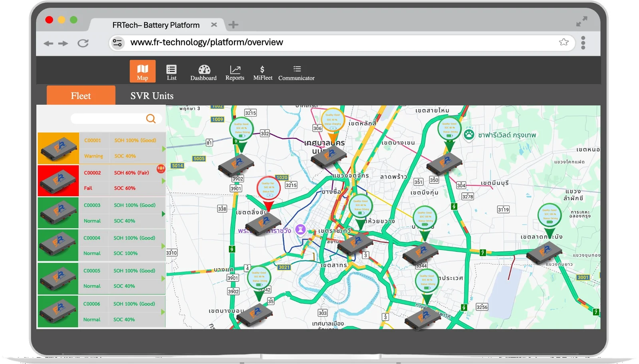The image size is (639, 364).
Task: Open the browser three-dot menu
Action: [583, 42]
